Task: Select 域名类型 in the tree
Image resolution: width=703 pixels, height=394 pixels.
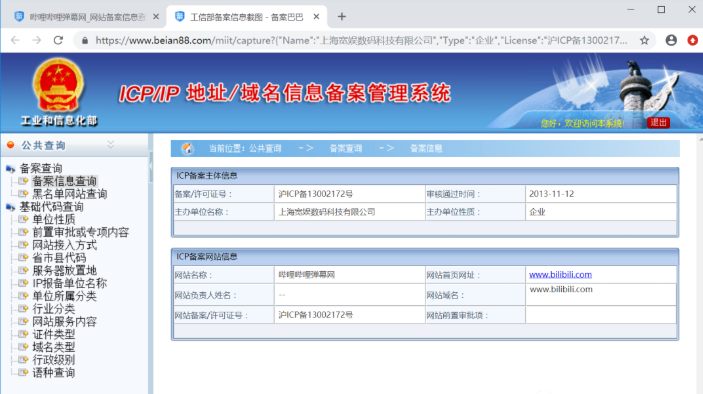Action: [x=53, y=347]
